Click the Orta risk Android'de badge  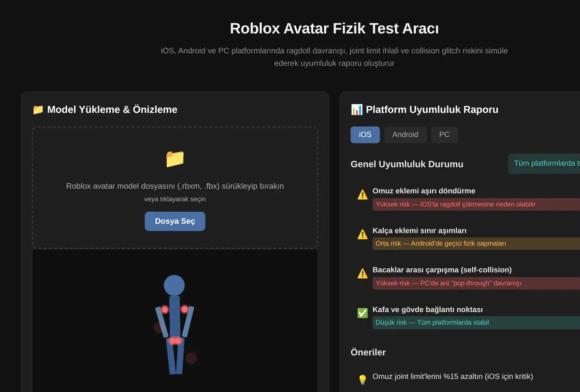pos(476,244)
